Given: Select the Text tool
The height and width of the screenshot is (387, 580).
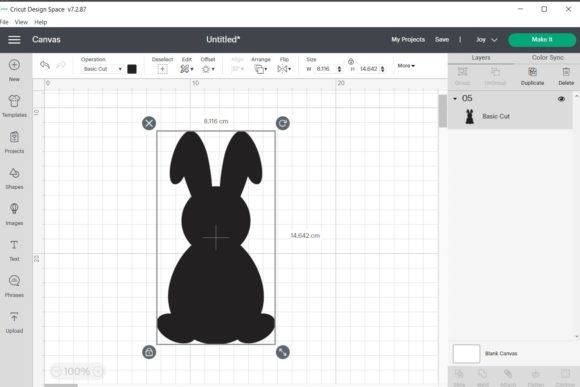Looking at the screenshot, I should 14,250.
